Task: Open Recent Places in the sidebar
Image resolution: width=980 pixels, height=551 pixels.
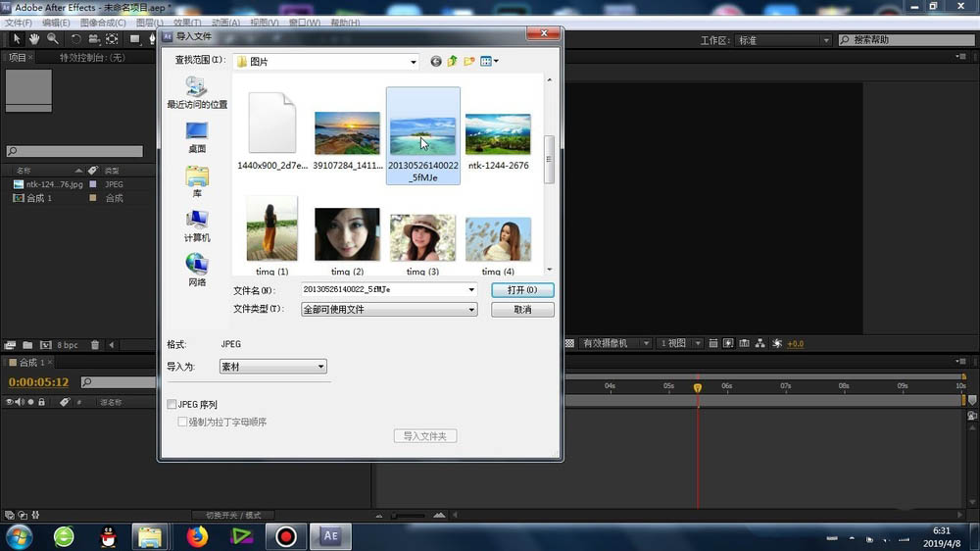Action: (197, 92)
